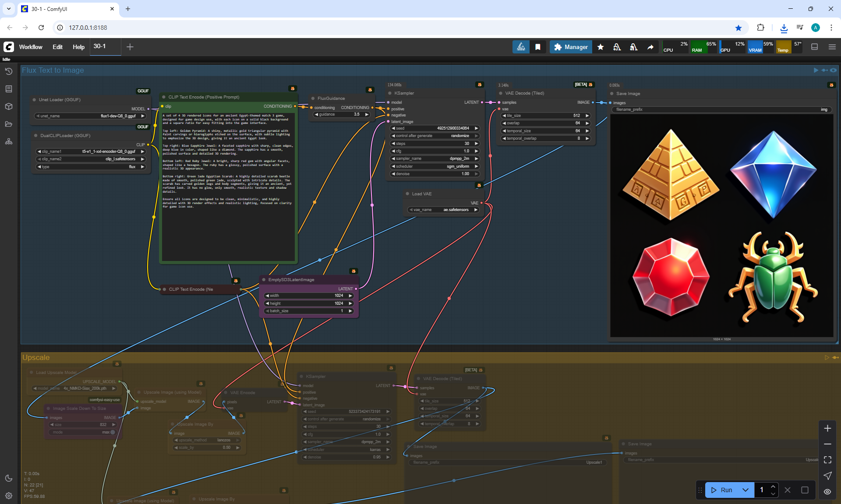The image size is (841, 504).
Task: Open the Workflow menu
Action: [x=31, y=47]
